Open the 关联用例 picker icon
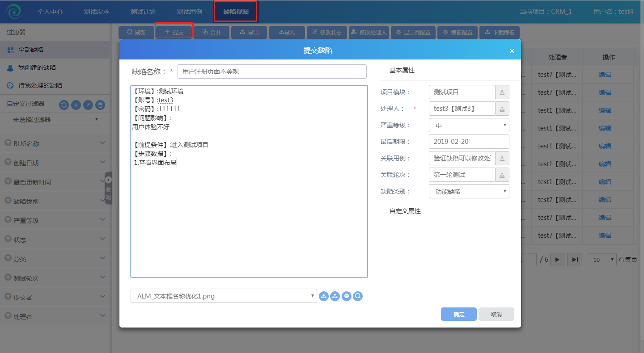The height and width of the screenshot is (353, 644). [x=502, y=158]
